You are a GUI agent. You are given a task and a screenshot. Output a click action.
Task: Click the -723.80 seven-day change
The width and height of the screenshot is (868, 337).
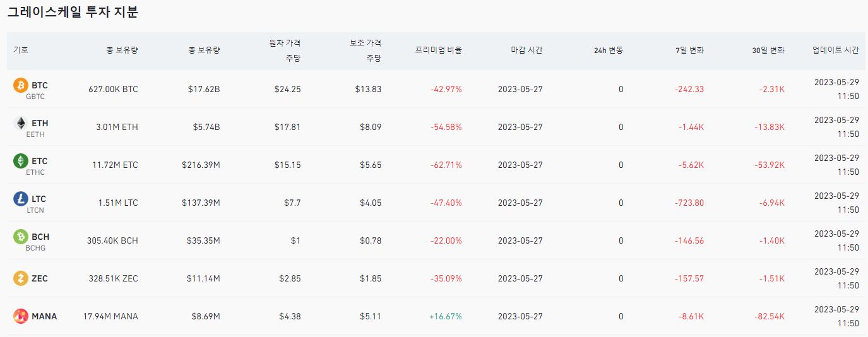tap(689, 203)
